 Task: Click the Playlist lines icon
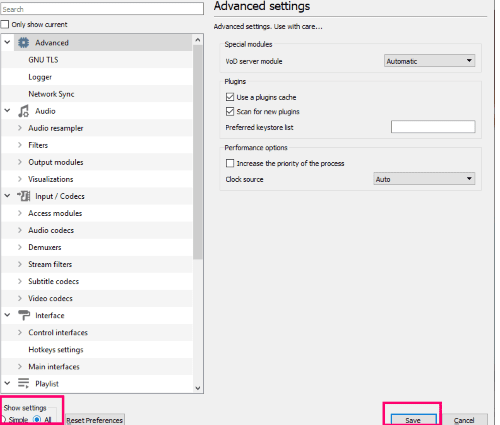click(23, 383)
